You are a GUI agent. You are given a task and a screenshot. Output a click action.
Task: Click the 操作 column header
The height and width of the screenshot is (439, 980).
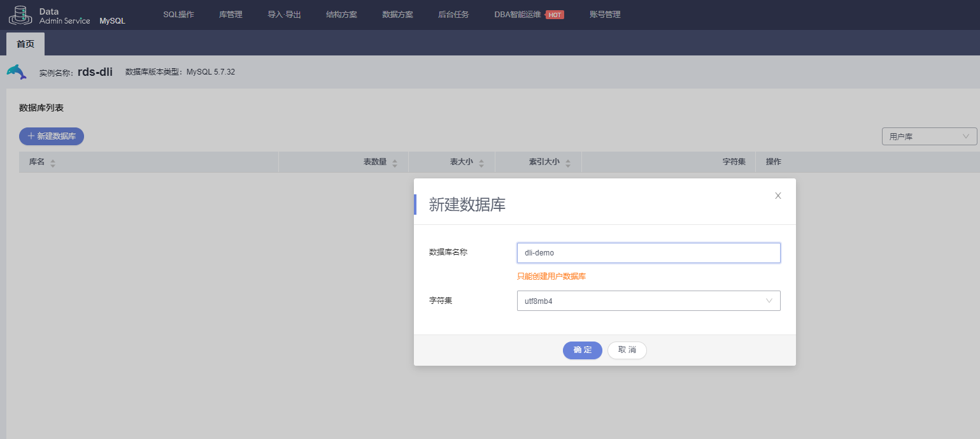point(774,162)
